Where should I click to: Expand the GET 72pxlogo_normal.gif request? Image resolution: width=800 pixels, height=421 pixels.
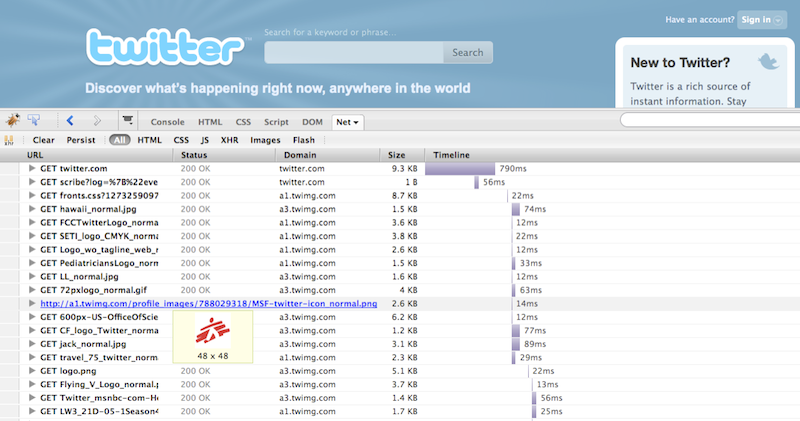pyautogui.click(x=32, y=290)
